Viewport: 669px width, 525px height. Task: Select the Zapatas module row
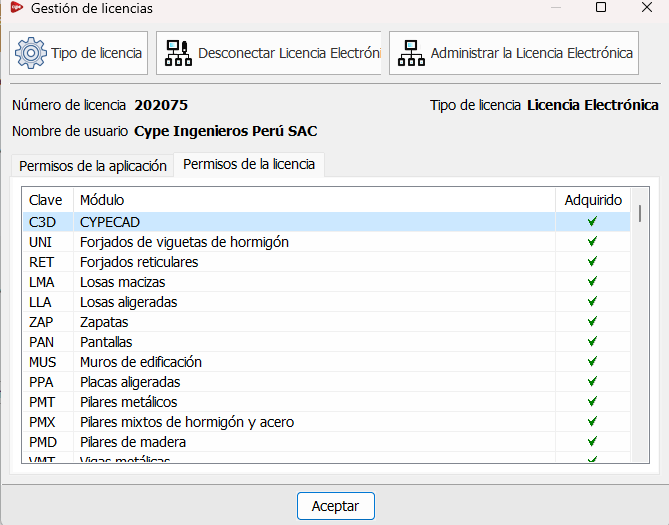pos(326,322)
